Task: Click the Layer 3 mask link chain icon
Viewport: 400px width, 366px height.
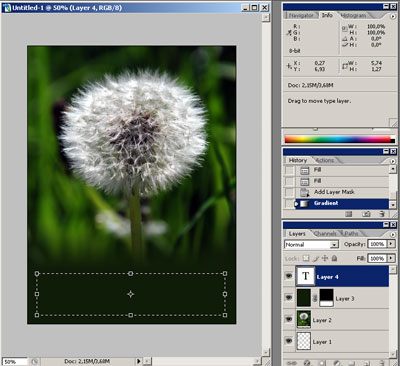Action: (315, 298)
